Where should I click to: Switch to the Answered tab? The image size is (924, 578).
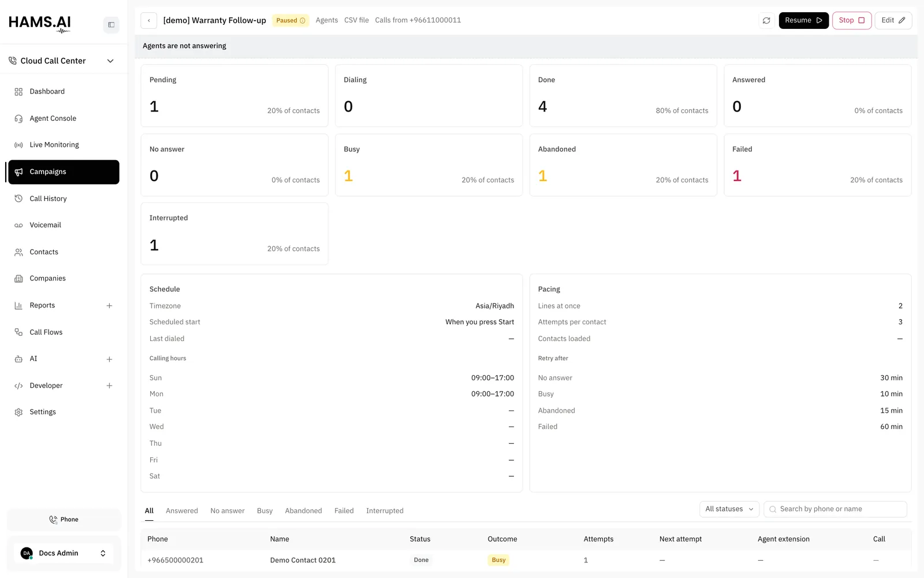(x=182, y=511)
